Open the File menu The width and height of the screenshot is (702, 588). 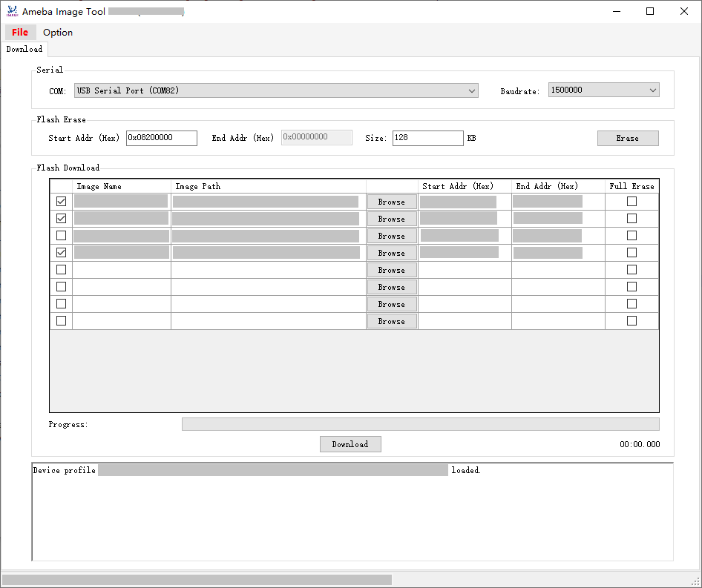tap(20, 32)
